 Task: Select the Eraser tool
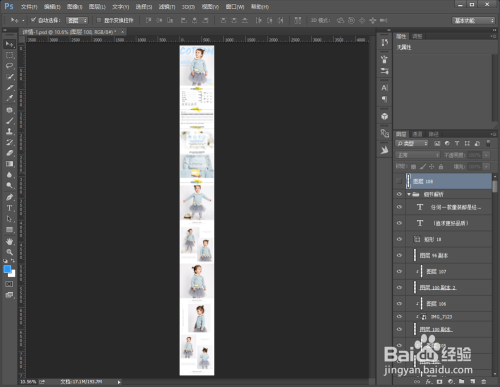pyautogui.click(x=10, y=153)
